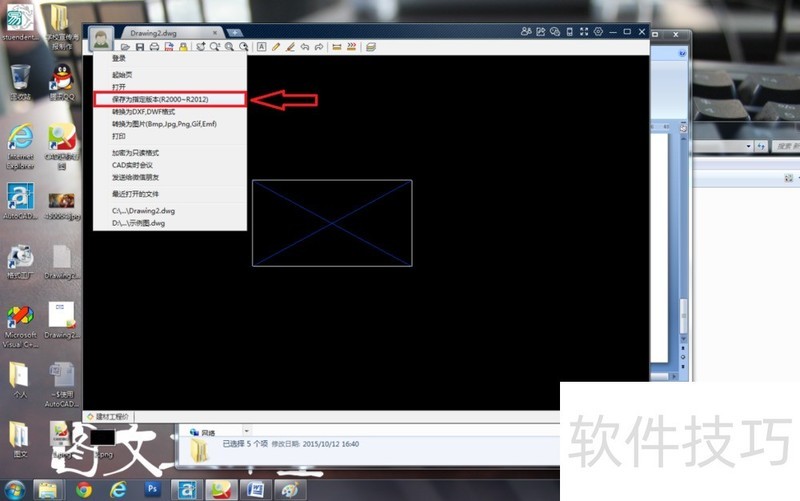The width and height of the screenshot is (800, 501).
Task: Click the printer icon in the toolbar
Action: (154, 47)
